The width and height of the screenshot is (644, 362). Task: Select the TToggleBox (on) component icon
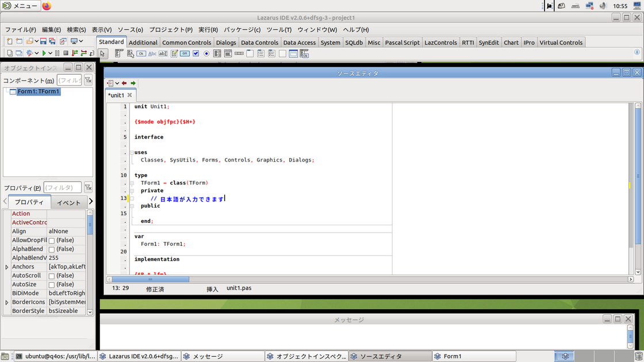click(x=185, y=53)
